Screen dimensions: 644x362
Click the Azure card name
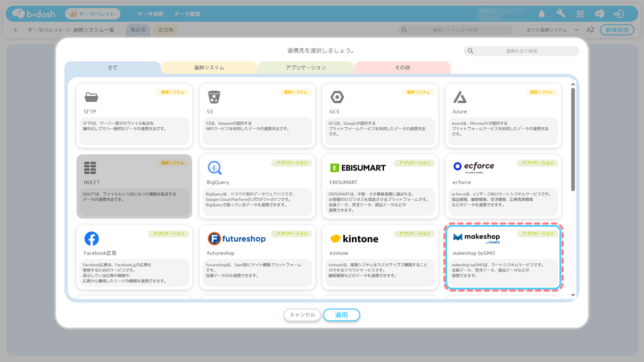click(x=459, y=112)
